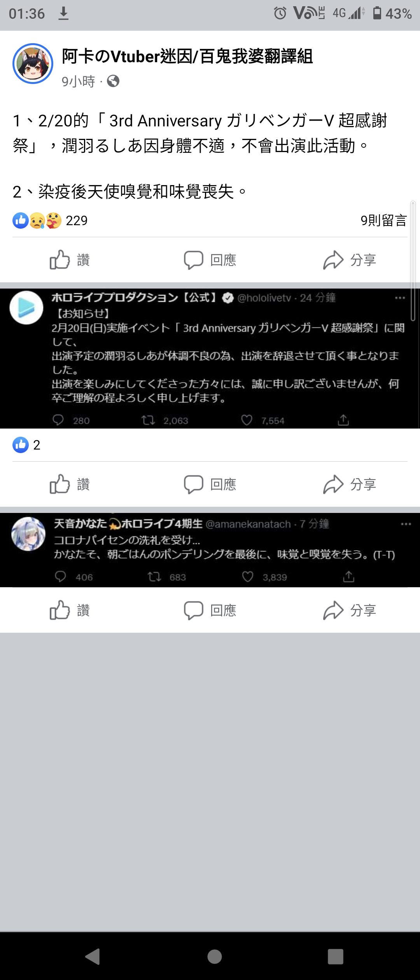Tap the 分享 share arrow on the main post
The width and height of the screenshot is (420, 980).
click(x=350, y=260)
